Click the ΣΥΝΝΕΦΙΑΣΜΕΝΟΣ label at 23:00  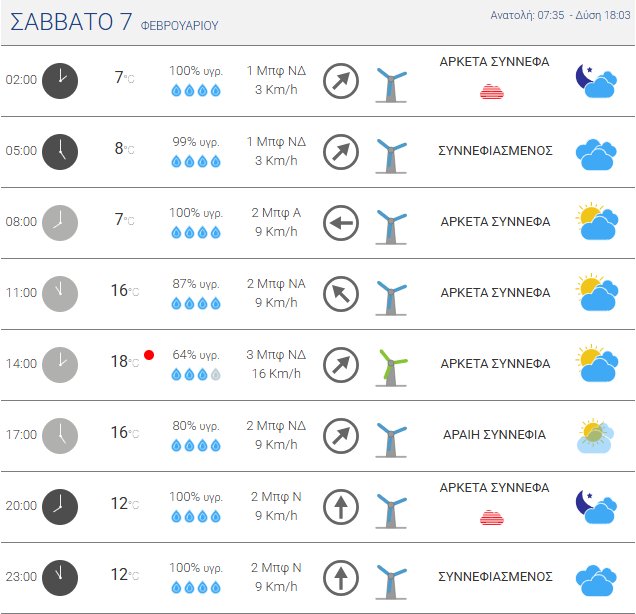coord(495,577)
